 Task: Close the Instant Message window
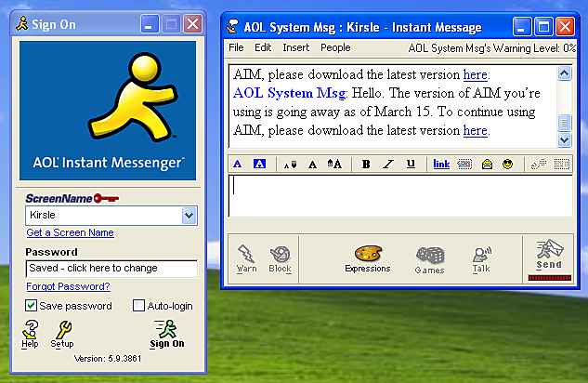pos(566,27)
